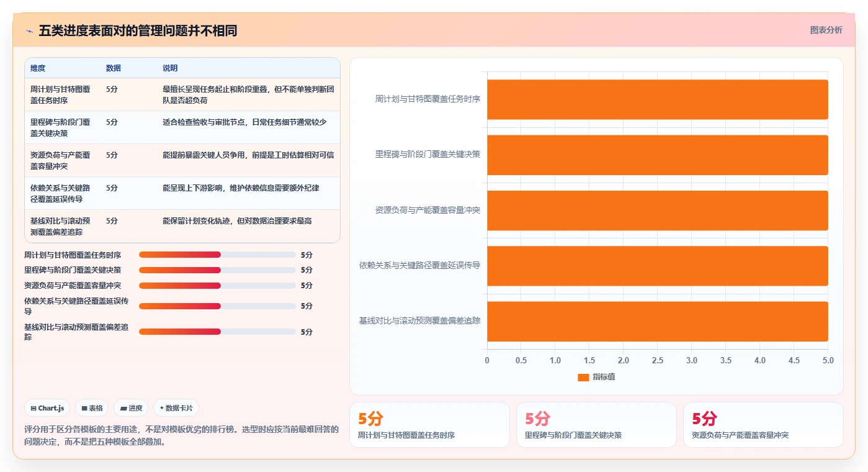Open the 里程碑与阶段门覆盖关键决策 score card

596,425
